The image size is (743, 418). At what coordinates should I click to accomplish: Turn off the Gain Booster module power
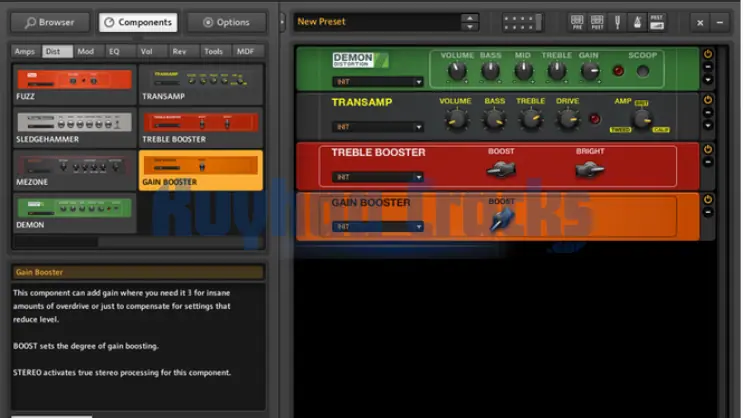tap(708, 200)
